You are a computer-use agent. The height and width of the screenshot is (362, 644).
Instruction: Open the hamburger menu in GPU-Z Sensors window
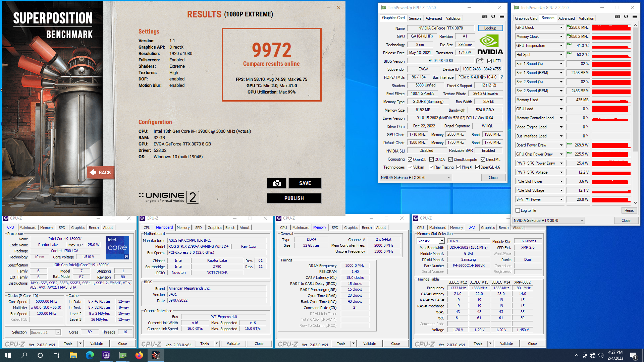click(635, 16)
